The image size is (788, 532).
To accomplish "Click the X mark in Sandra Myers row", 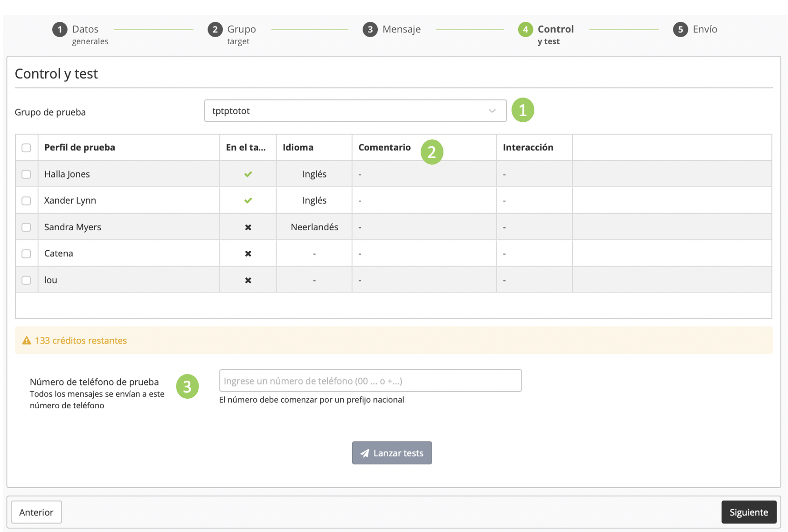I will 248,227.
